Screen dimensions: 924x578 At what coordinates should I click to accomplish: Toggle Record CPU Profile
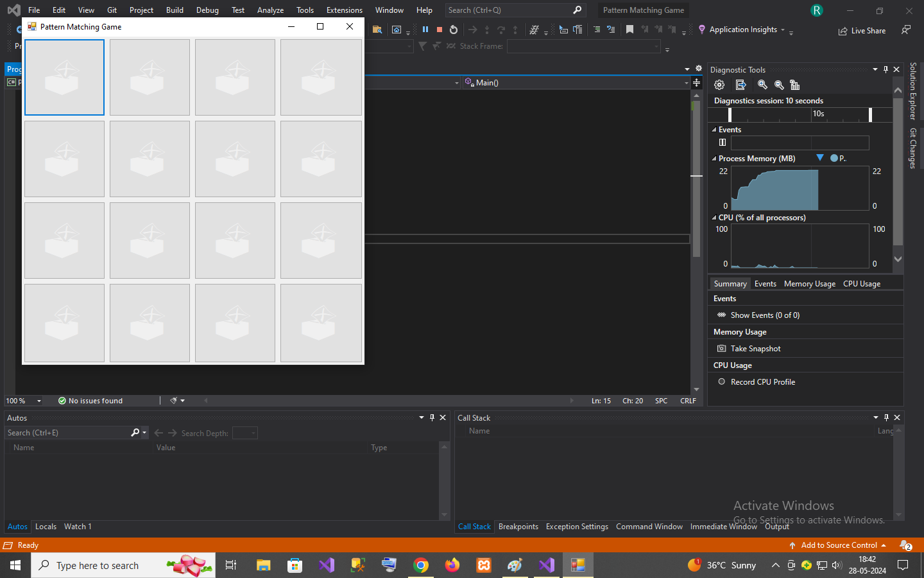tap(722, 382)
